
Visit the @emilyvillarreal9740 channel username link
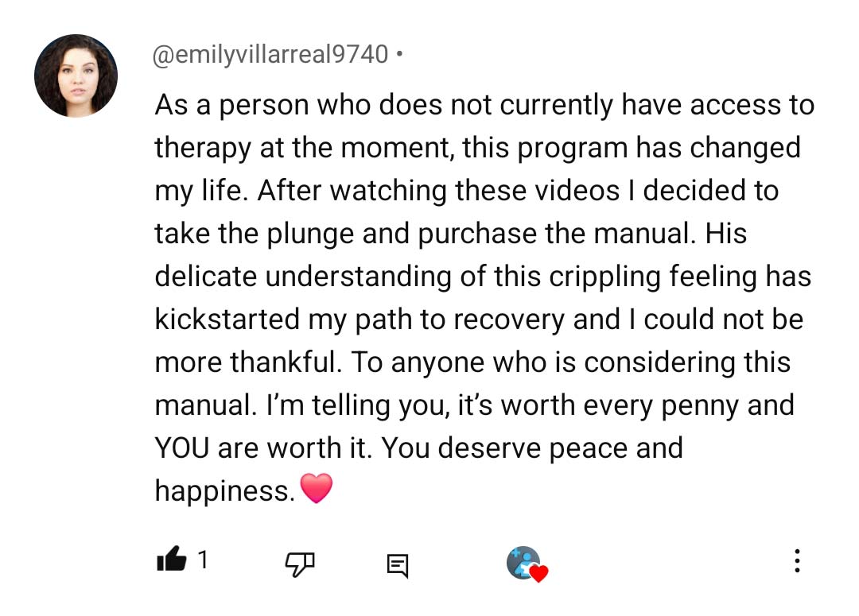271,55
